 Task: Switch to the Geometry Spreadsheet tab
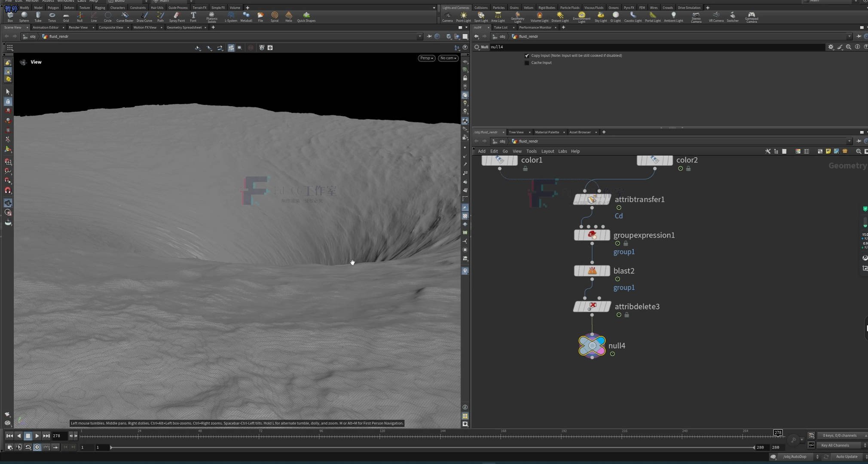[x=184, y=27]
